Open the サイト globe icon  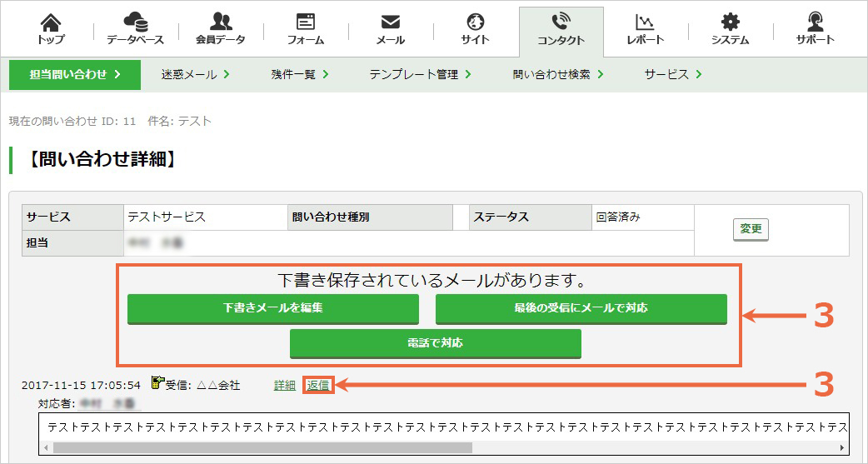click(x=475, y=22)
